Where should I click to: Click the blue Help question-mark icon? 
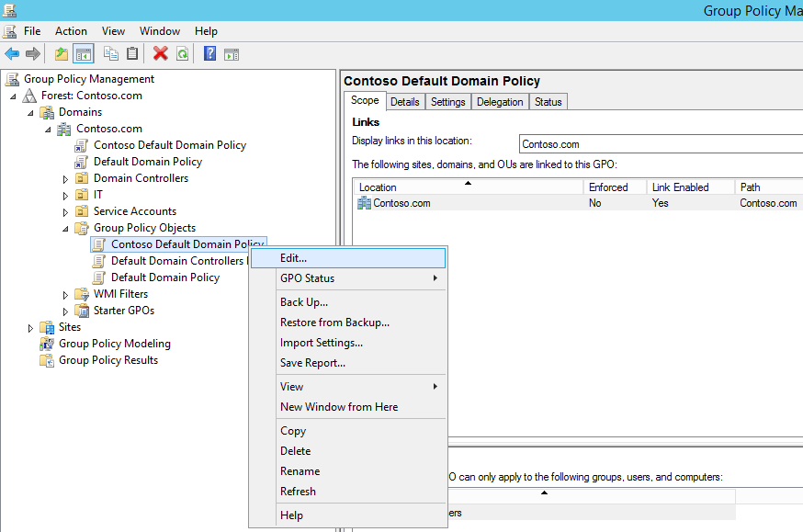(210, 53)
